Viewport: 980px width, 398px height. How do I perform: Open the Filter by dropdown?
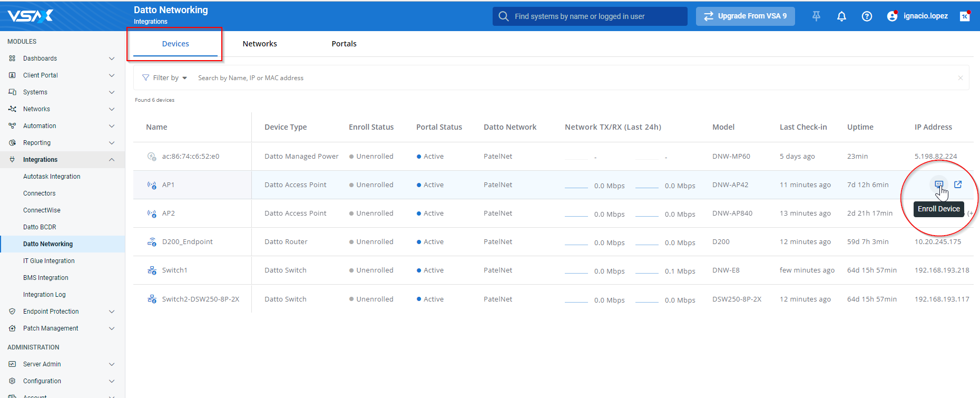tap(165, 78)
